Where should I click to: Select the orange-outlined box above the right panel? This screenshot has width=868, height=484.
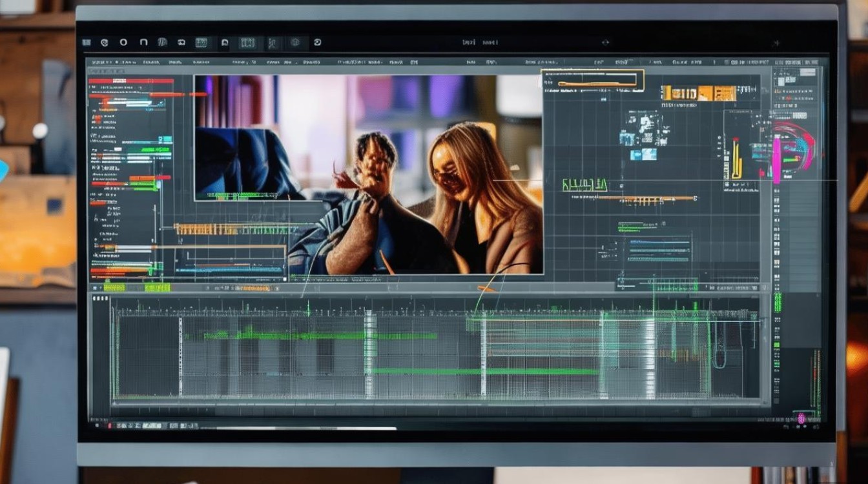(x=592, y=79)
